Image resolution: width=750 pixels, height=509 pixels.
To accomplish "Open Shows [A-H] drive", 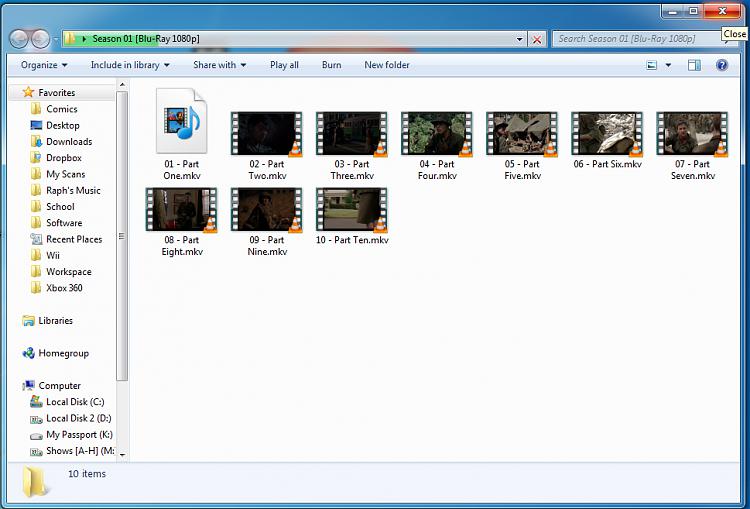I will click(x=72, y=451).
